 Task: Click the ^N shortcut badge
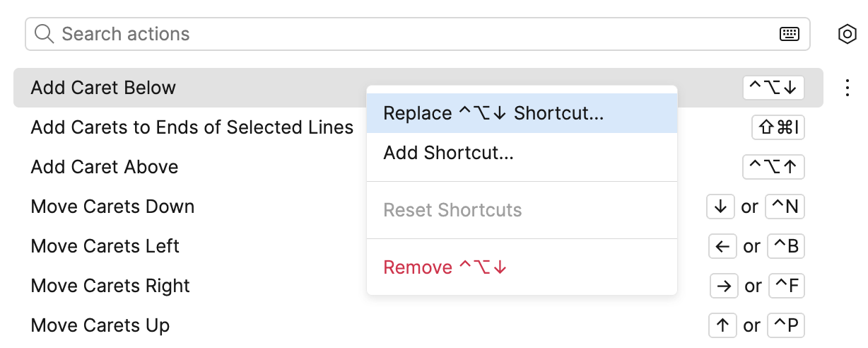point(785,207)
